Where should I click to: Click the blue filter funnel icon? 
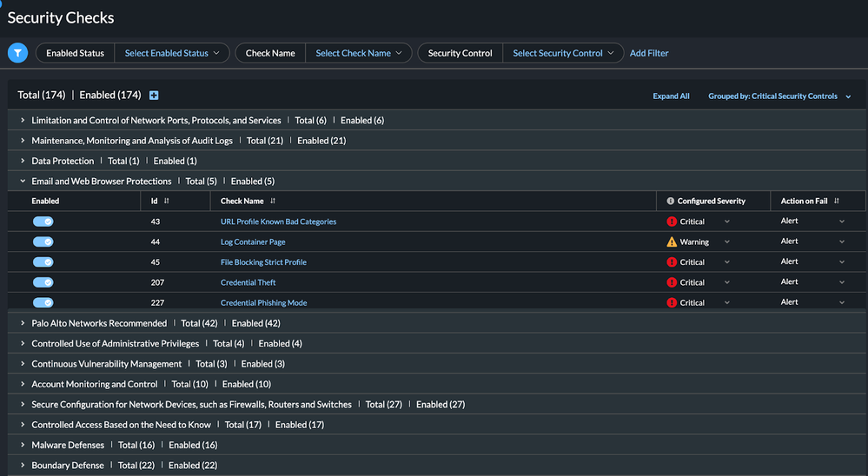[x=17, y=53]
